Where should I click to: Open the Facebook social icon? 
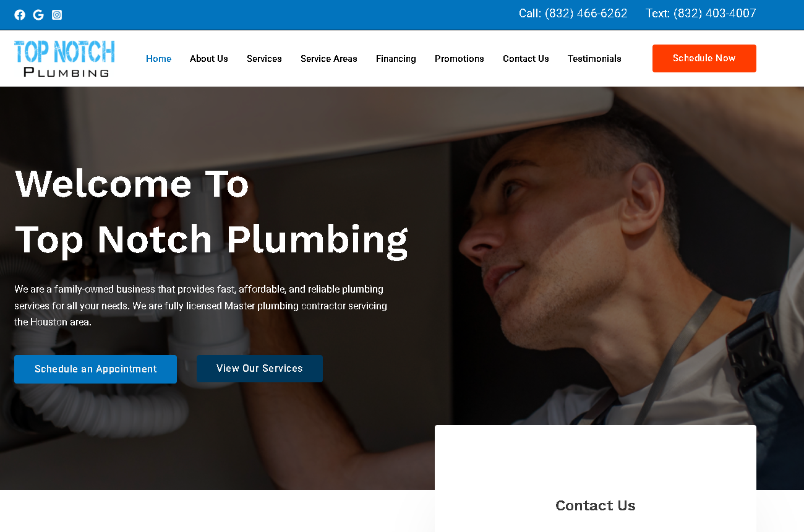coord(20,15)
